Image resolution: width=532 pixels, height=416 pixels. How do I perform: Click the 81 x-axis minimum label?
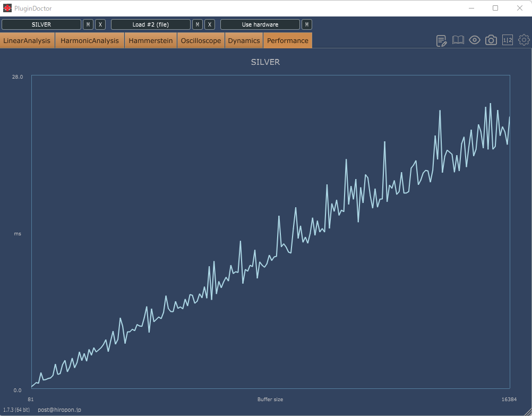(x=31, y=400)
